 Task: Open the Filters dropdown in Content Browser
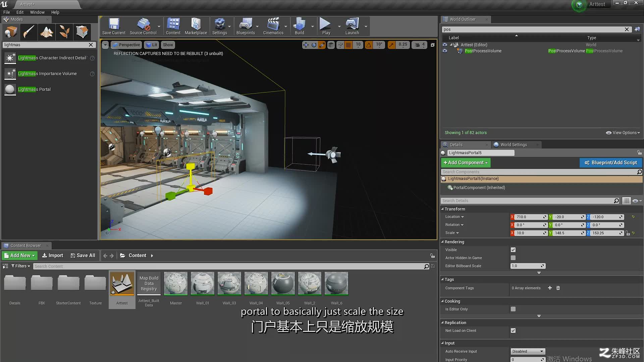(21, 266)
